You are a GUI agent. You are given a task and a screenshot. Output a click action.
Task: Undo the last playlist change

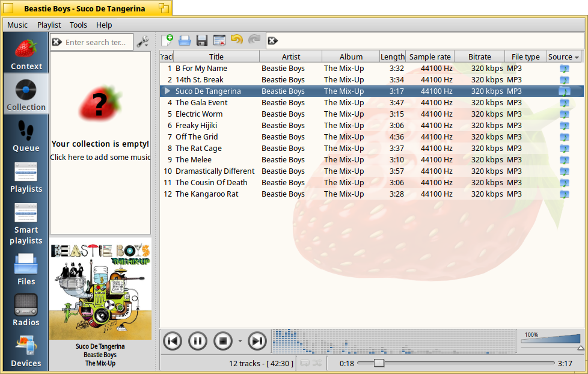pyautogui.click(x=237, y=40)
